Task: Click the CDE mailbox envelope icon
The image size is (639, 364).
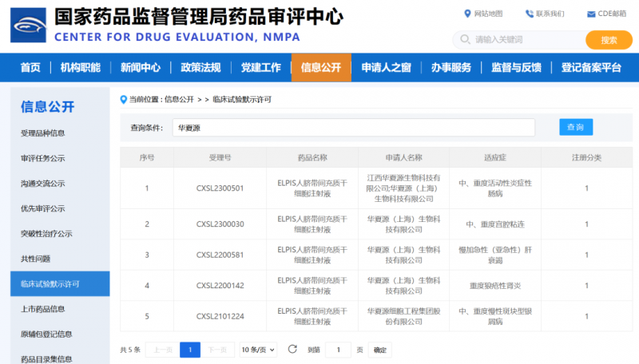Action: point(591,14)
